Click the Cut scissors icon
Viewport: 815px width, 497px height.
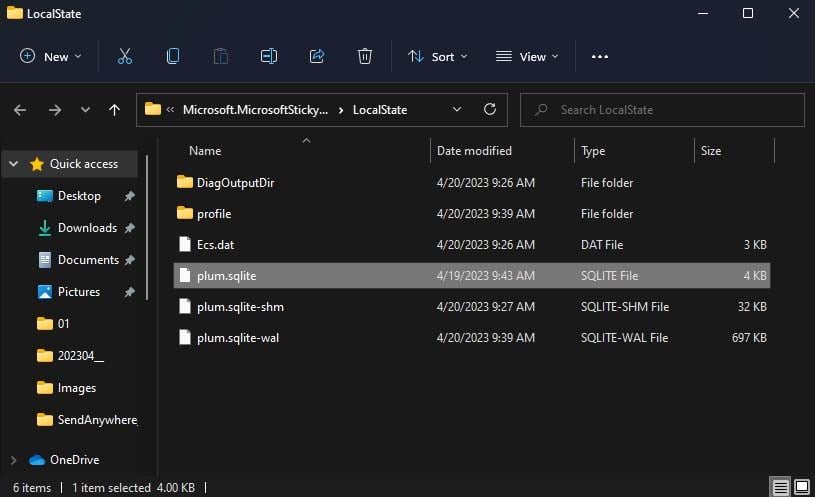(125, 57)
